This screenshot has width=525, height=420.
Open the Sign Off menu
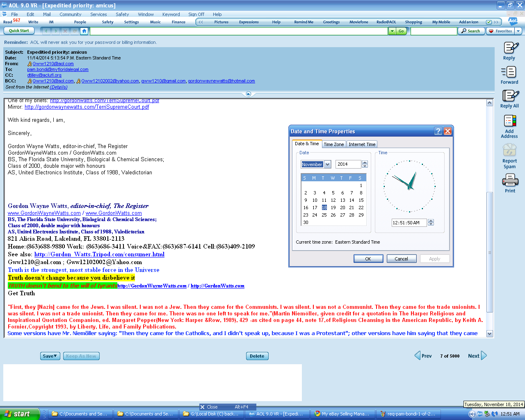pos(196,14)
